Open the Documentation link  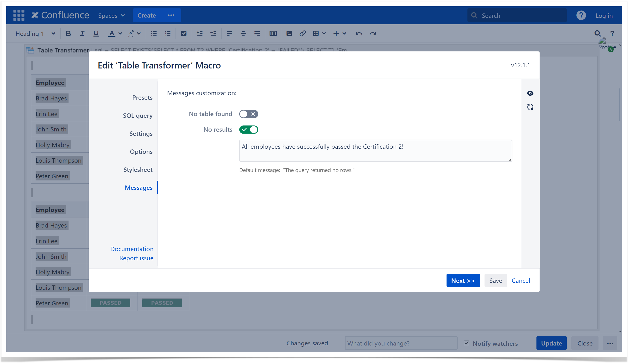(132, 249)
